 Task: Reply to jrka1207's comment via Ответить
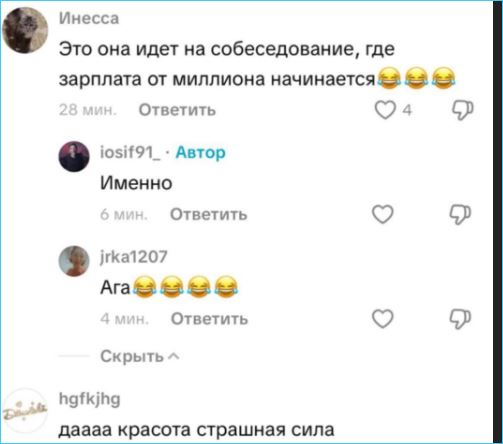(209, 319)
